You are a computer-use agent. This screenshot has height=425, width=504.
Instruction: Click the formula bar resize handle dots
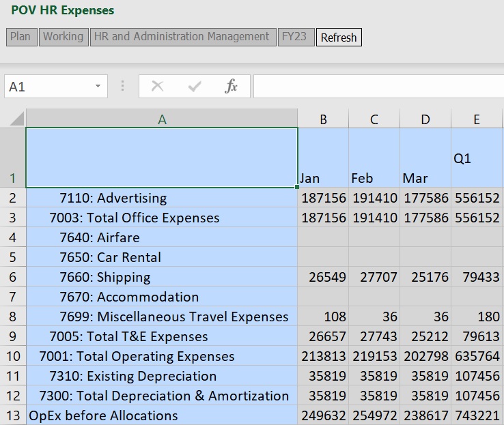(123, 86)
